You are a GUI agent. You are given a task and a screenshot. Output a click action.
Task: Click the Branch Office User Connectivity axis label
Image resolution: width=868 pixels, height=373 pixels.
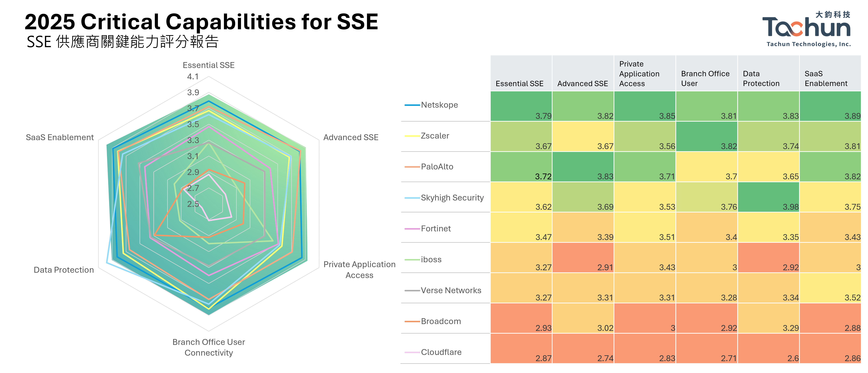pyautogui.click(x=209, y=347)
